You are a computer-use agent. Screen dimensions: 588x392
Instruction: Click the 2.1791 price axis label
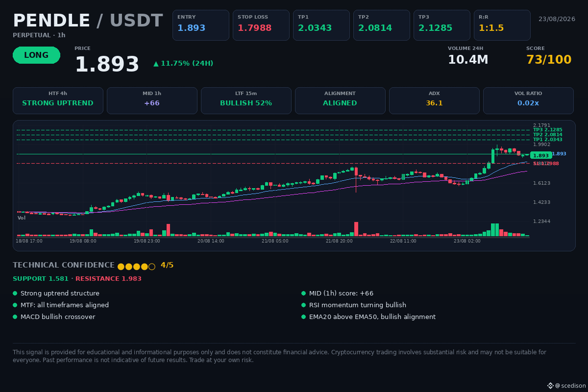[x=541, y=125]
